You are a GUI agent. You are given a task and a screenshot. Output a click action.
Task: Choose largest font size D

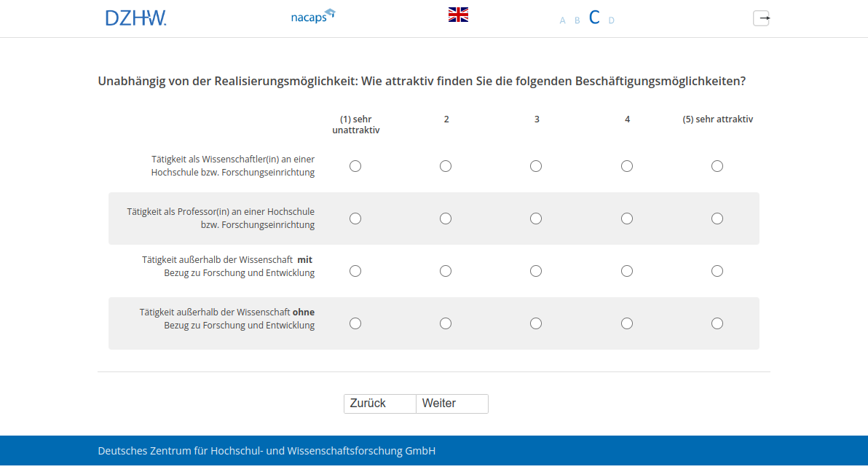(x=612, y=20)
